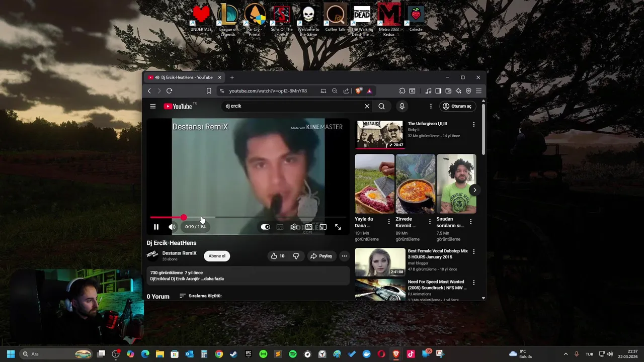The image size is (644, 362).
Task: Close the Dj Ercik-HeatHens tab
Action: [x=219, y=77]
